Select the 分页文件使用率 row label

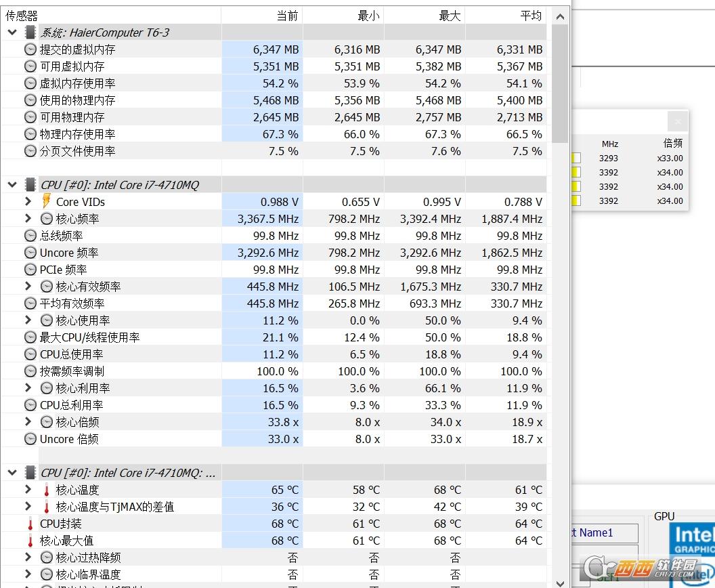click(77, 151)
